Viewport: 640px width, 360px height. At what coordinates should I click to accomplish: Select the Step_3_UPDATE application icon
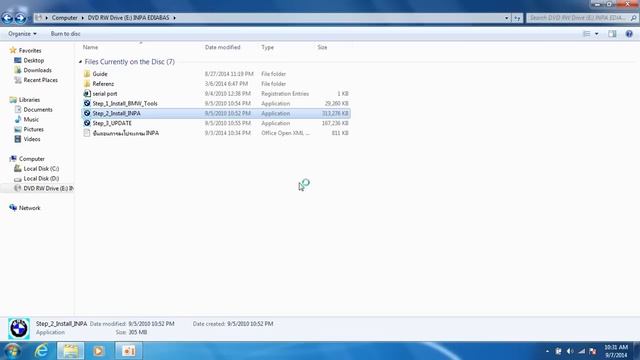pos(87,123)
